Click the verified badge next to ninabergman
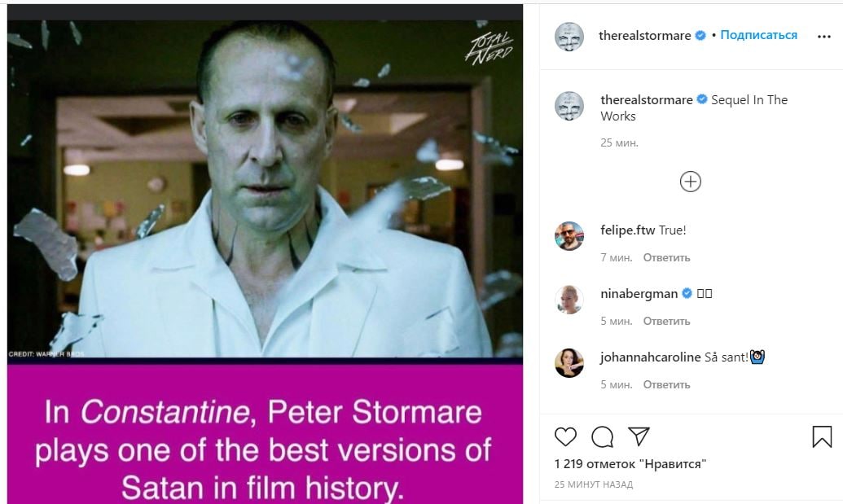The height and width of the screenshot is (504, 843). (687, 293)
